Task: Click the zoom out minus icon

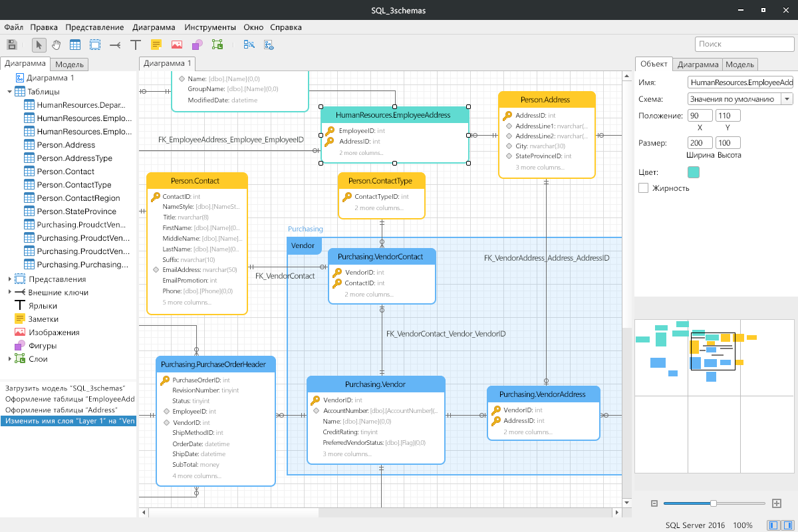Action: 654,503
